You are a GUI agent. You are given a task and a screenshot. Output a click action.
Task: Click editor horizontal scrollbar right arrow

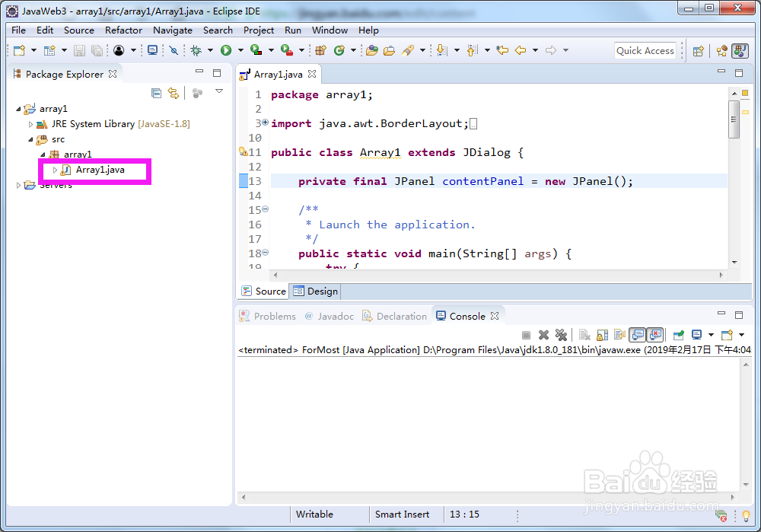pyautogui.click(x=721, y=275)
